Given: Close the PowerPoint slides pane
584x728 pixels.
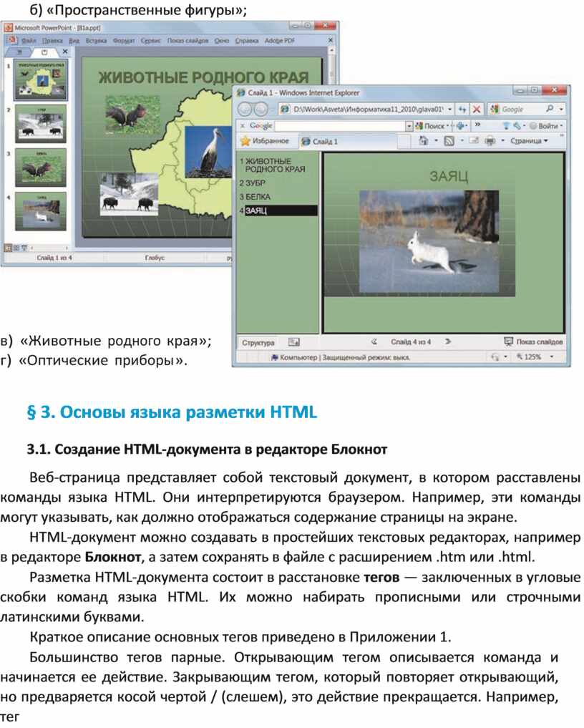Looking at the screenshot, I should 65,52.
